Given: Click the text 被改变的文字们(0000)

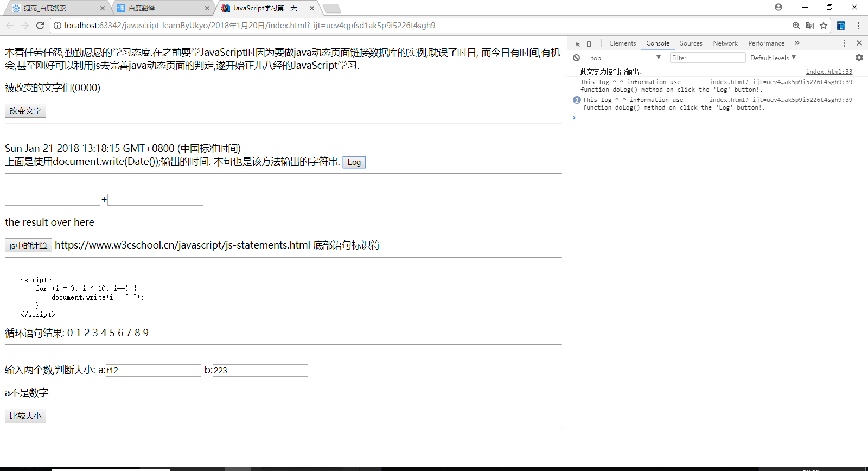Looking at the screenshot, I should pyautogui.click(x=53, y=88).
